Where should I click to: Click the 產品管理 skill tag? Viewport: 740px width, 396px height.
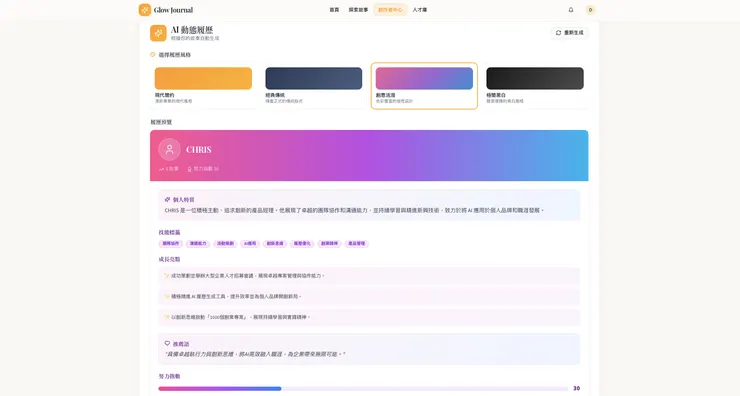click(x=357, y=244)
